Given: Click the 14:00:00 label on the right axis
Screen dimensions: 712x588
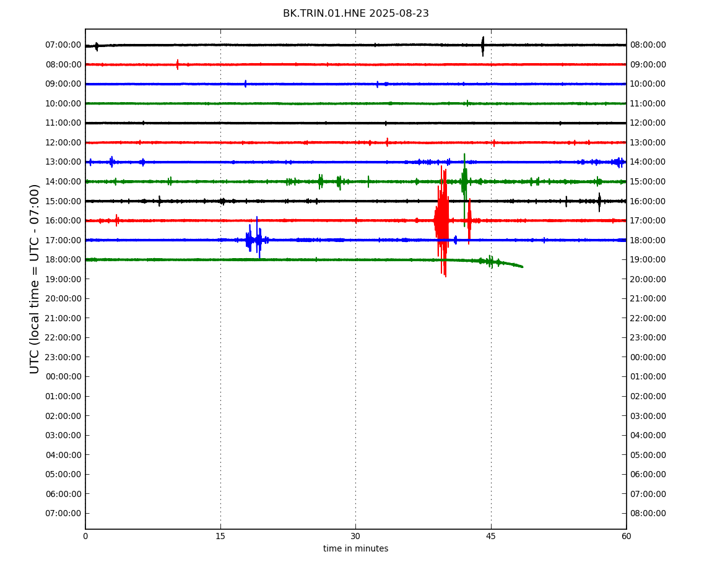Looking at the screenshot, I should [x=648, y=162].
